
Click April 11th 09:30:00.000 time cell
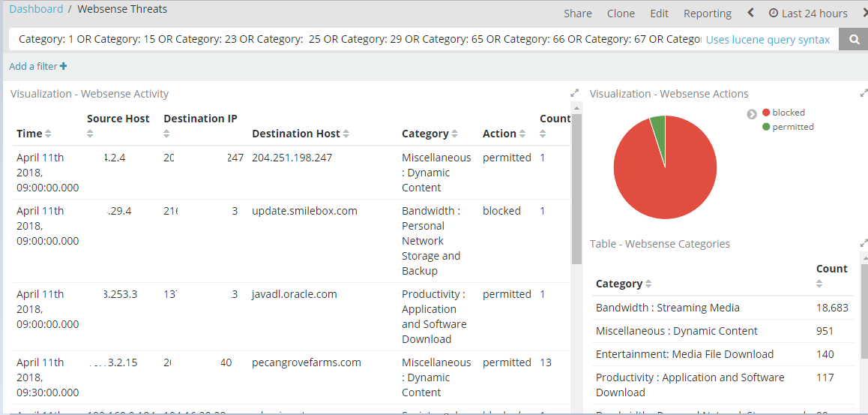point(48,377)
